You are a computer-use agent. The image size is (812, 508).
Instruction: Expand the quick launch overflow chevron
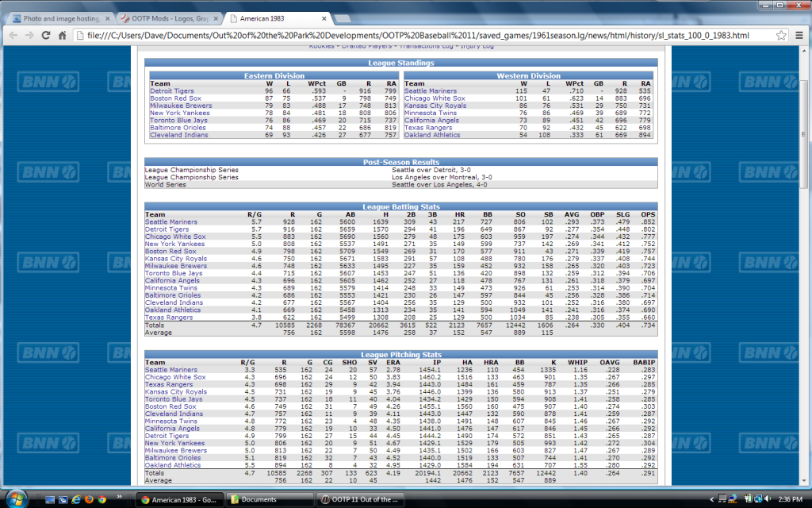click(119, 497)
